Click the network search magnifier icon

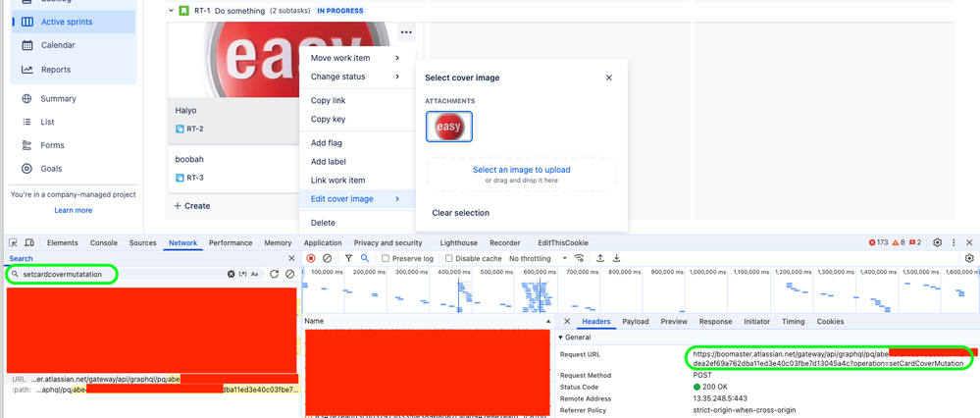pos(365,258)
